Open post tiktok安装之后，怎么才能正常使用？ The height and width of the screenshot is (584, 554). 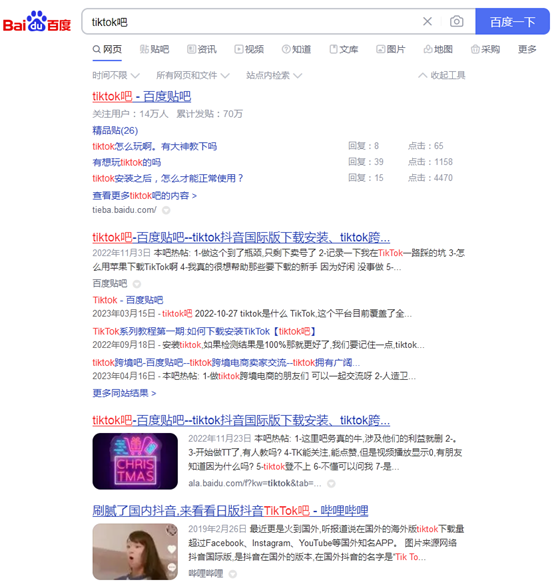click(168, 178)
